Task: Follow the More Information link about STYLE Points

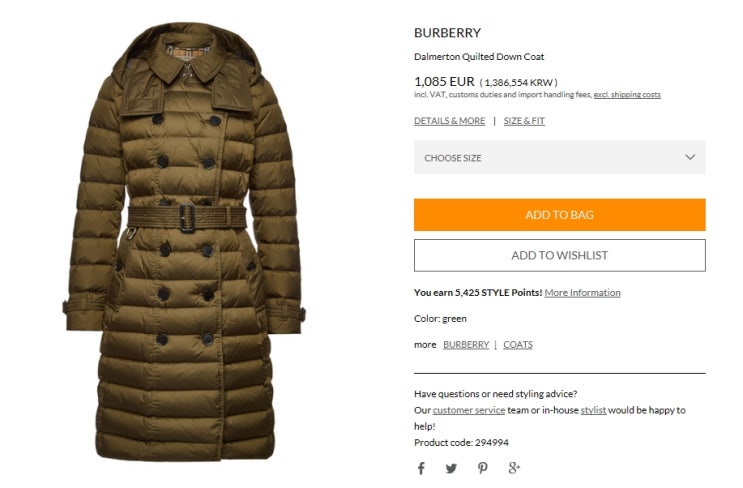Action: pyautogui.click(x=582, y=293)
